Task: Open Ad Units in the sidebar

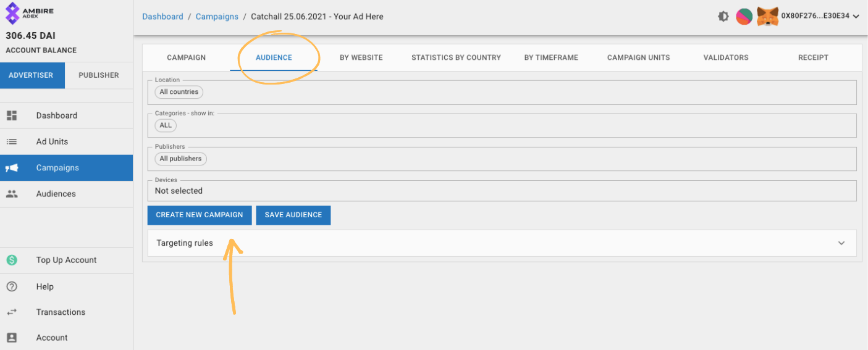Action: [66, 141]
